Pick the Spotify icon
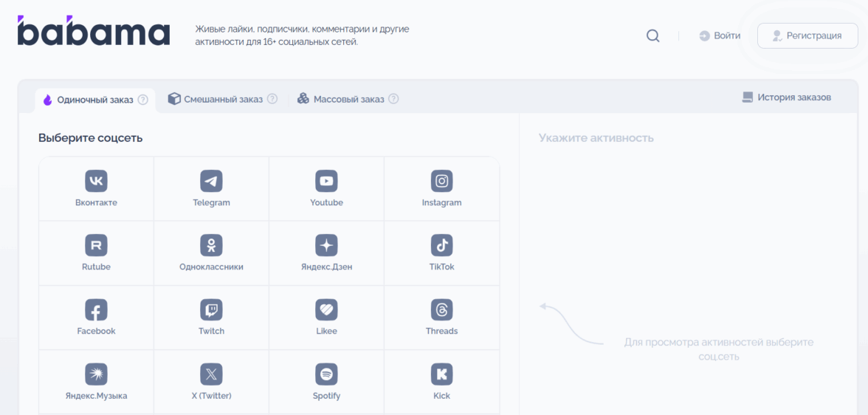 pyautogui.click(x=326, y=374)
